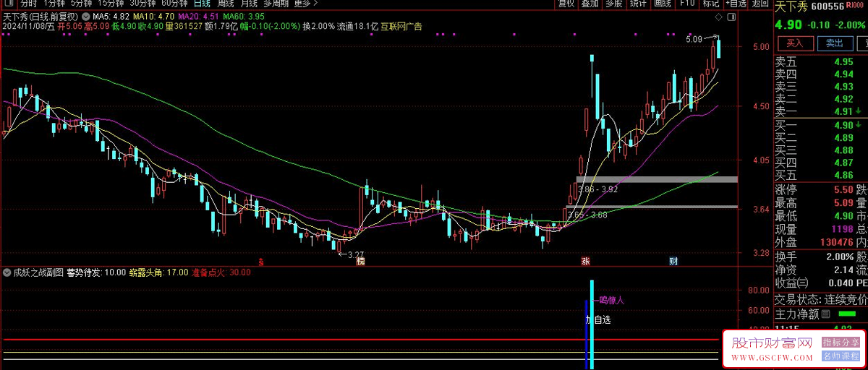The image size is (868, 370).
Task: Click the 卖三 price 4.93
Action: point(843,87)
